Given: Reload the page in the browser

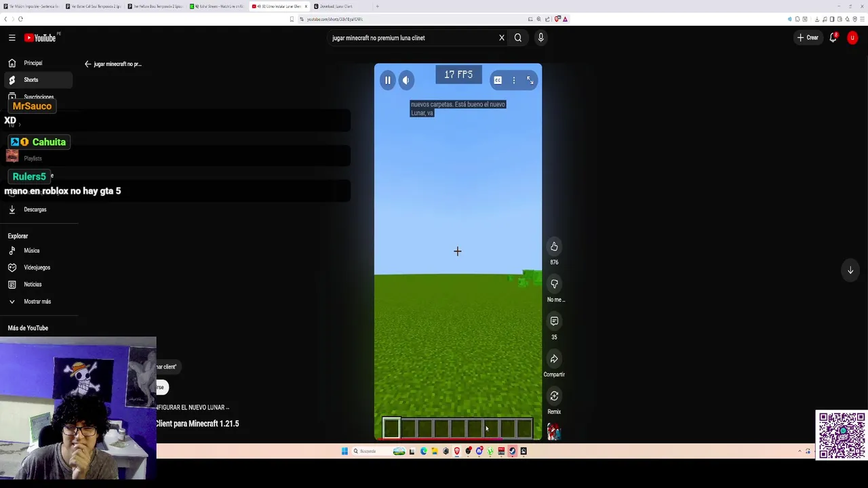Looking at the screenshot, I should tap(21, 19).
